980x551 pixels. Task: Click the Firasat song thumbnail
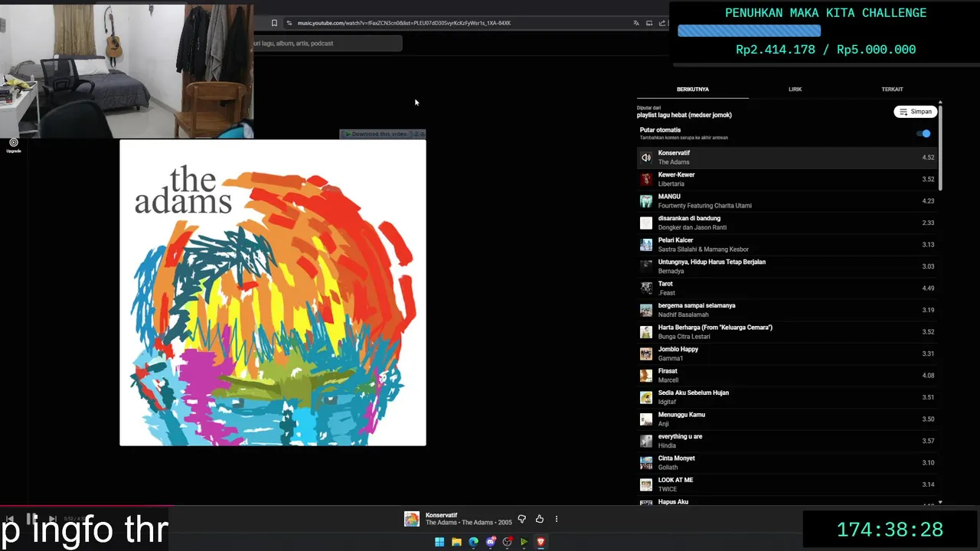[646, 376]
